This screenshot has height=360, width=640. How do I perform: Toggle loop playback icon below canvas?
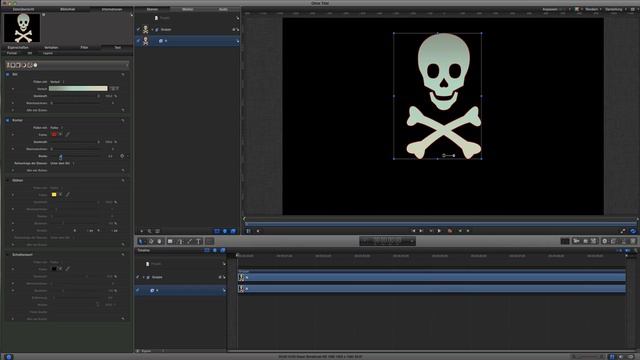pos(633,231)
